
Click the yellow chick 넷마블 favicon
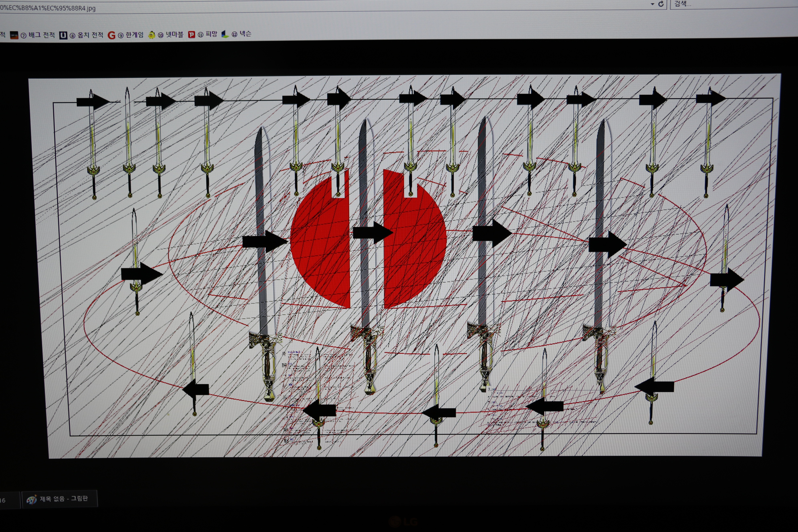152,35
